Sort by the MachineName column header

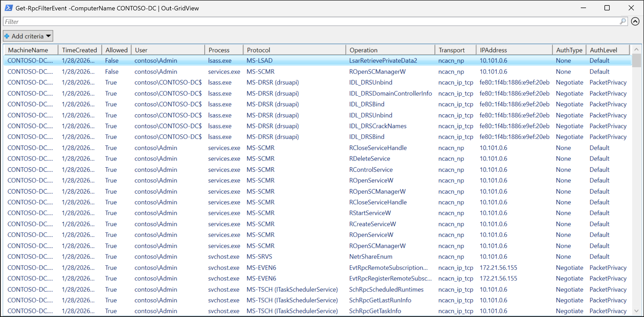click(x=28, y=50)
